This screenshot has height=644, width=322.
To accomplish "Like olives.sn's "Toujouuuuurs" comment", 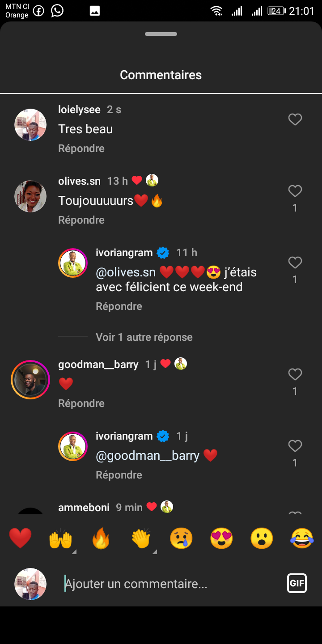I will pyautogui.click(x=295, y=191).
